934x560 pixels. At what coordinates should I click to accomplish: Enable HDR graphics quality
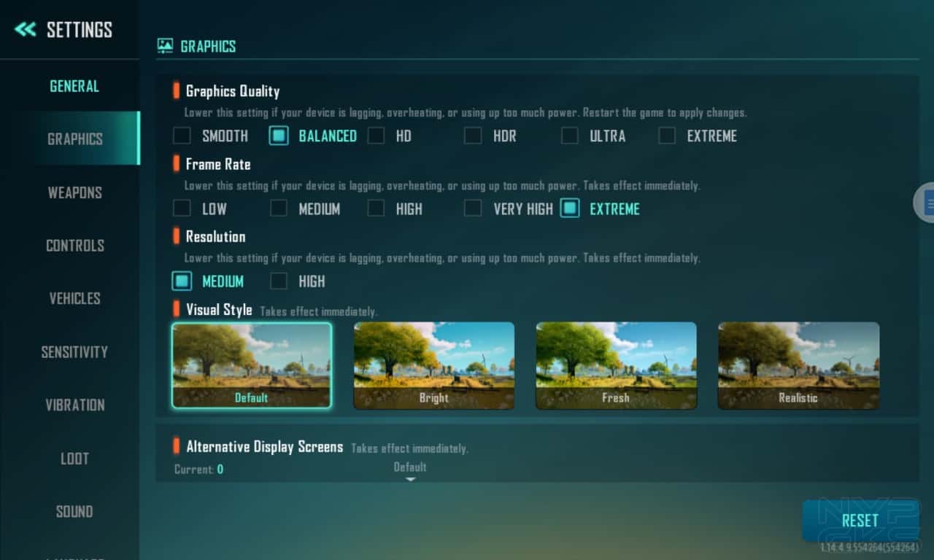(474, 136)
